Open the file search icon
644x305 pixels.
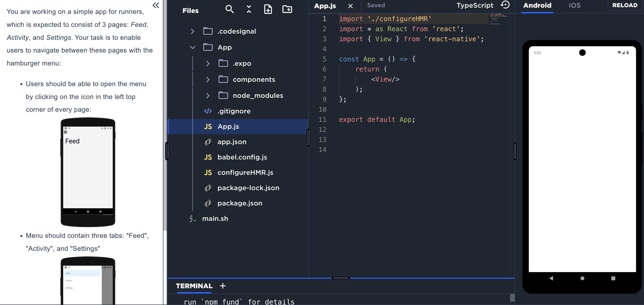point(230,9)
